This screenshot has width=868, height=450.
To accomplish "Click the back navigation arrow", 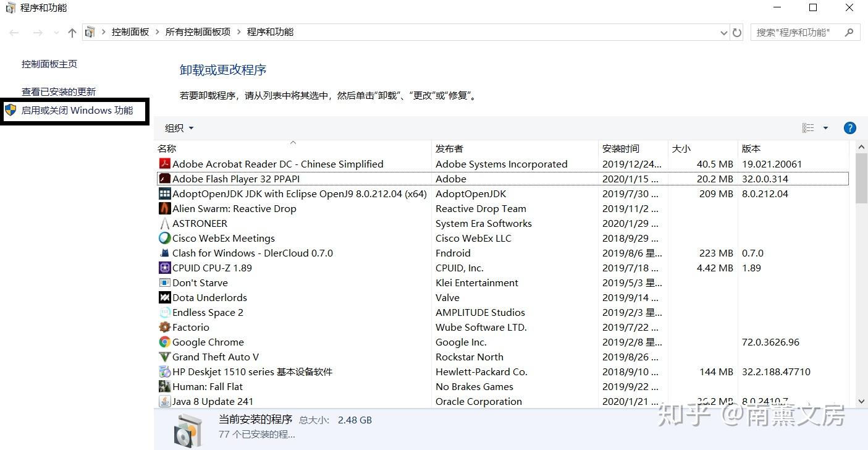I will [14, 33].
